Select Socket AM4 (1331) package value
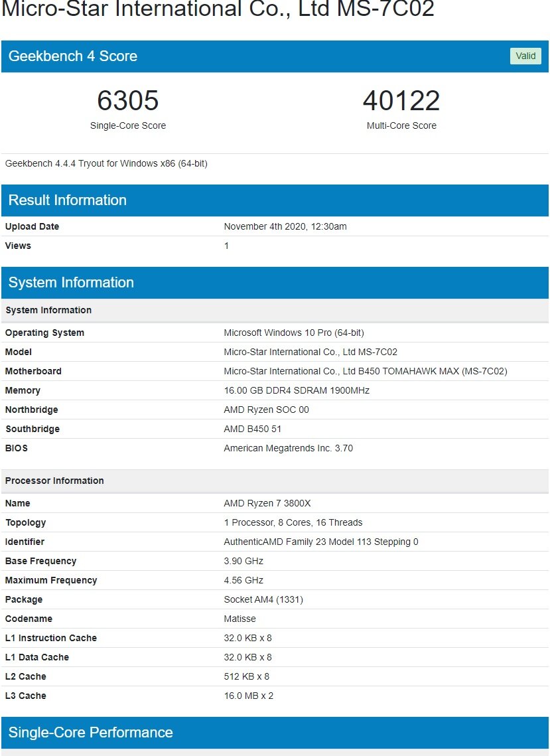This screenshot has height=756, width=550. pyautogui.click(x=263, y=600)
